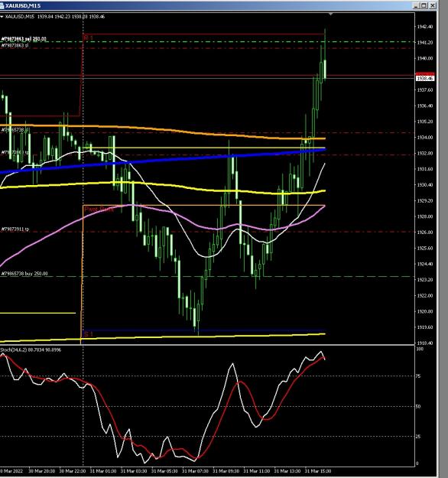The height and width of the screenshot is (478, 448).
Task: Click stochastic level 25 on scale
Action: pos(418,437)
